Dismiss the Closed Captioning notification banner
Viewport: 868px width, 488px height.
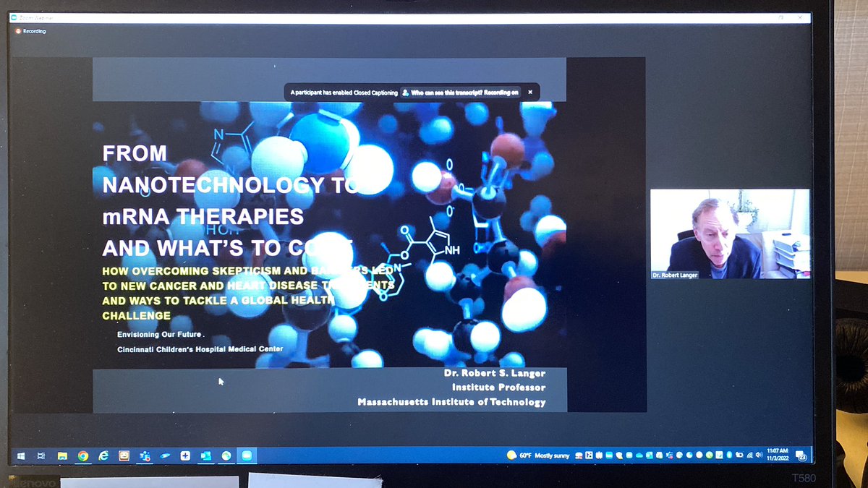(529, 92)
